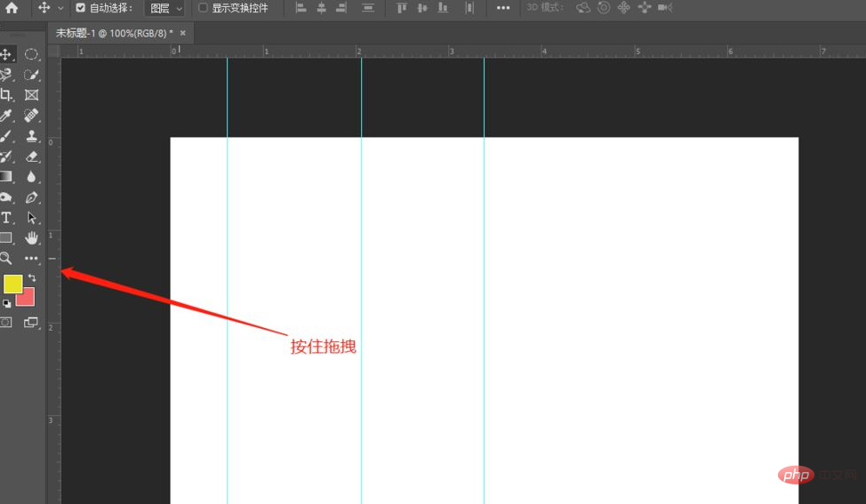Expand Move tool preset picker arrow
The width and height of the screenshot is (866, 504).
click(x=60, y=8)
